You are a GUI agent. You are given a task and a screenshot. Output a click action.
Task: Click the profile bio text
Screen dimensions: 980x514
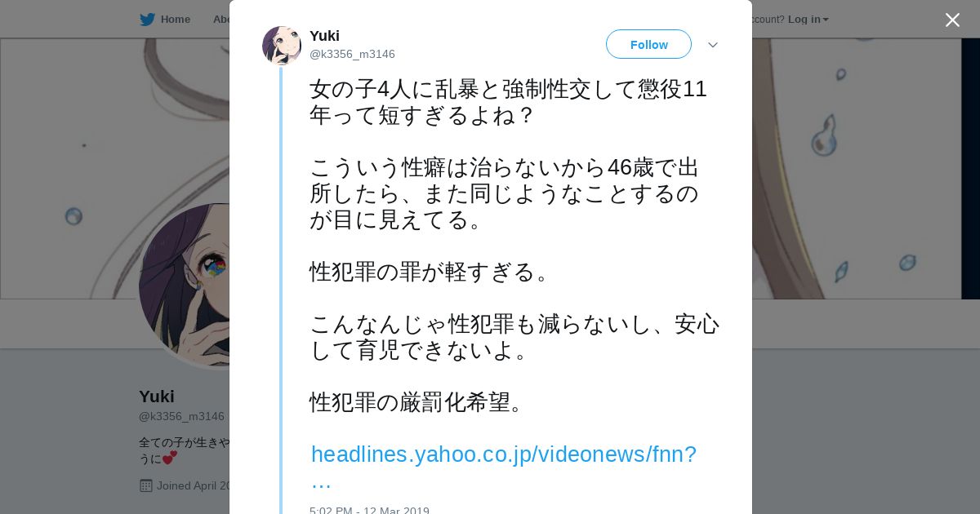pos(184,450)
